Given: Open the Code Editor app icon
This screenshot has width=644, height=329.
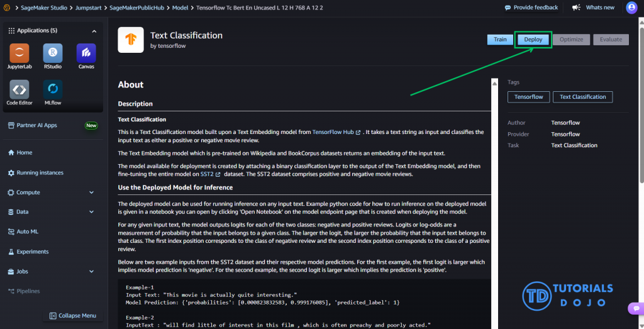Looking at the screenshot, I should pos(19,89).
